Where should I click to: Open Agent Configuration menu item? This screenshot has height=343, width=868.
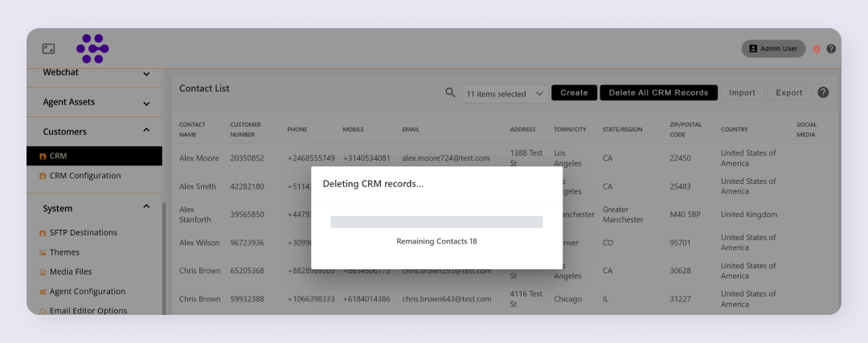pos(87,292)
